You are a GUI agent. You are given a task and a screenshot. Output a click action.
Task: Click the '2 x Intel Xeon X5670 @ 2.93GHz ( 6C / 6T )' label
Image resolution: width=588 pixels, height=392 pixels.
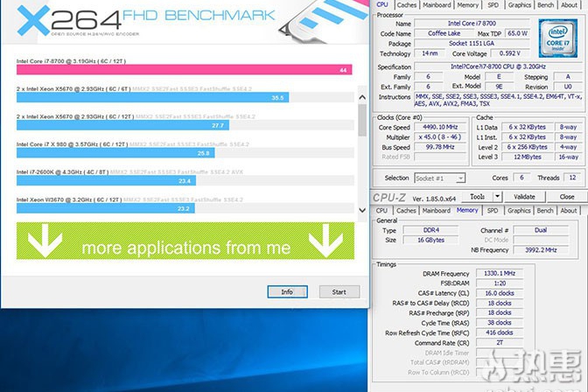tap(73, 89)
